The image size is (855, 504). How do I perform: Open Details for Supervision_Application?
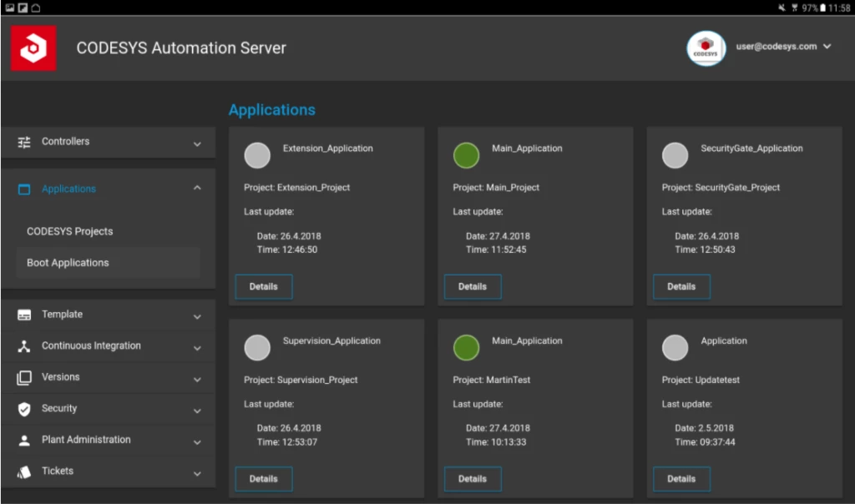tap(263, 478)
